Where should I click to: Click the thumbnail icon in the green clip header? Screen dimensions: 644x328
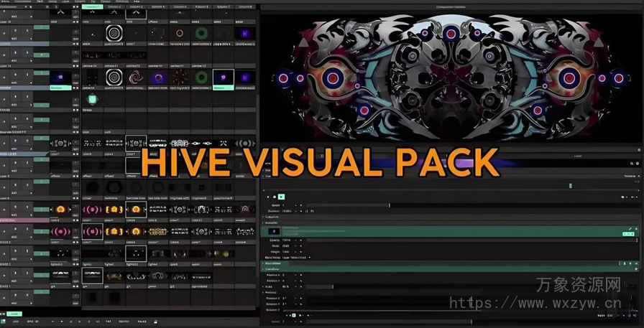[274, 231]
